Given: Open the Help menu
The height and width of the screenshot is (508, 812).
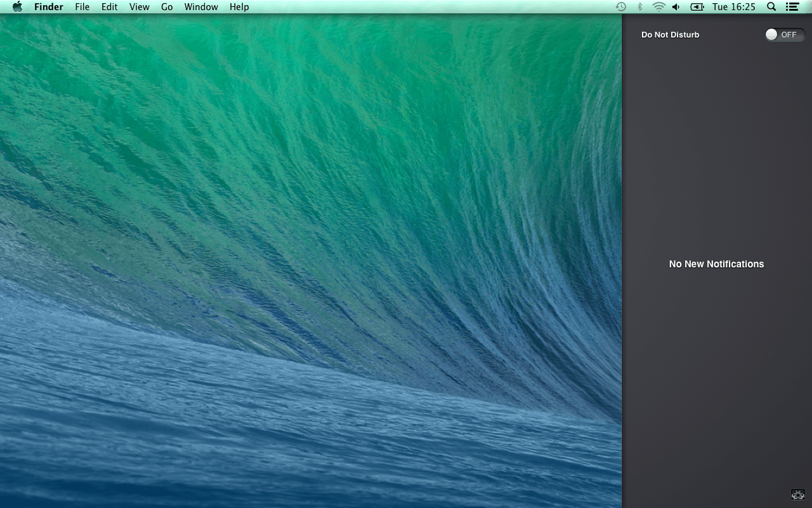Looking at the screenshot, I should (x=239, y=7).
